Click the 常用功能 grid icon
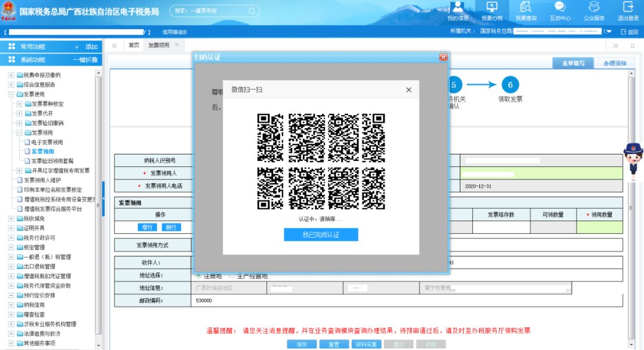Viewport: 644px width, 350px height. pyautogui.click(x=11, y=47)
